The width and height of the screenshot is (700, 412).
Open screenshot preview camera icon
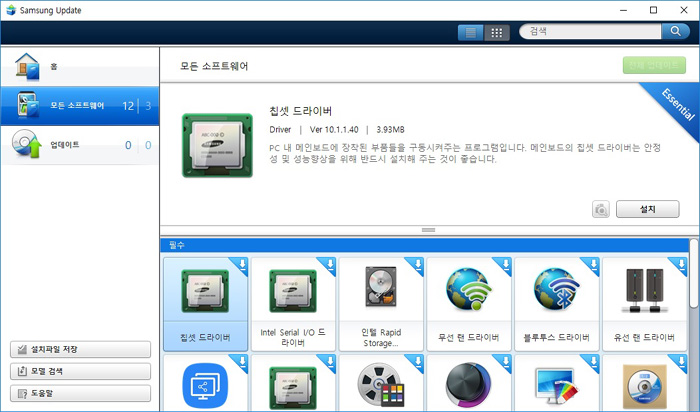pyautogui.click(x=601, y=209)
